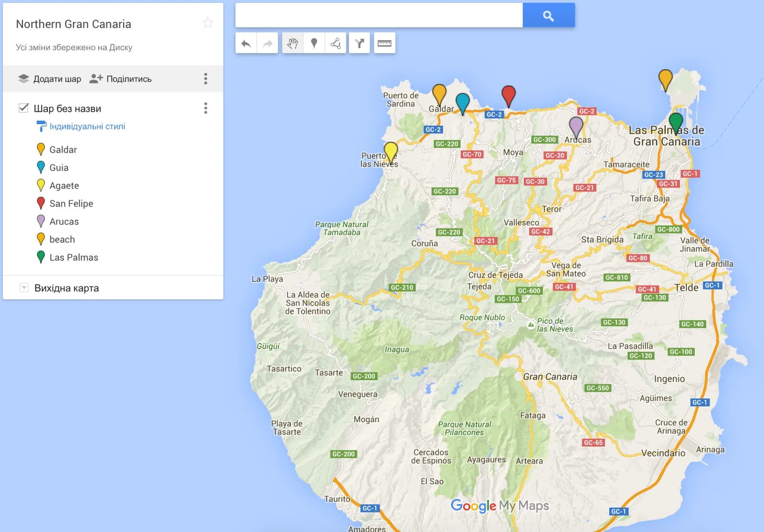Viewport: 764px width, 532px height.
Task: Open layer options for Шар без назви
Action: (206, 108)
